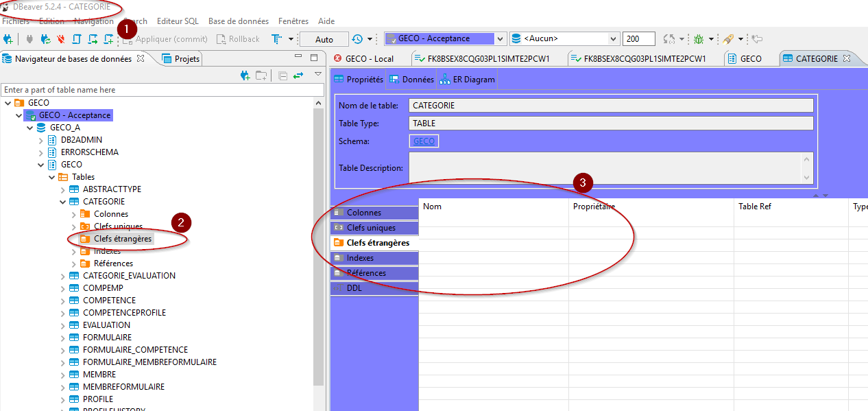Click the reconnect plug icon
The image size is (868, 411).
[x=45, y=39]
